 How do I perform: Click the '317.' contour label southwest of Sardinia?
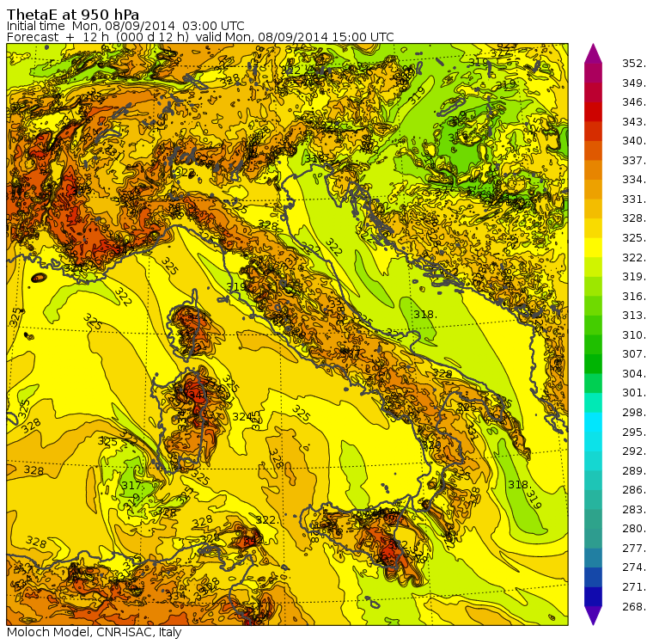132,486
